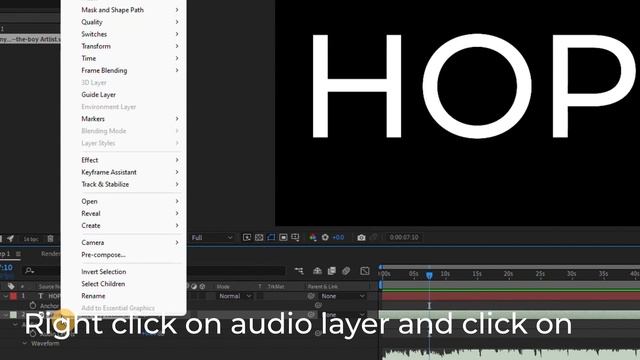Click the red label swatch of layer 1
Image resolution: width=640 pixels, height=360 pixels.
pyautogui.click(x=13, y=296)
